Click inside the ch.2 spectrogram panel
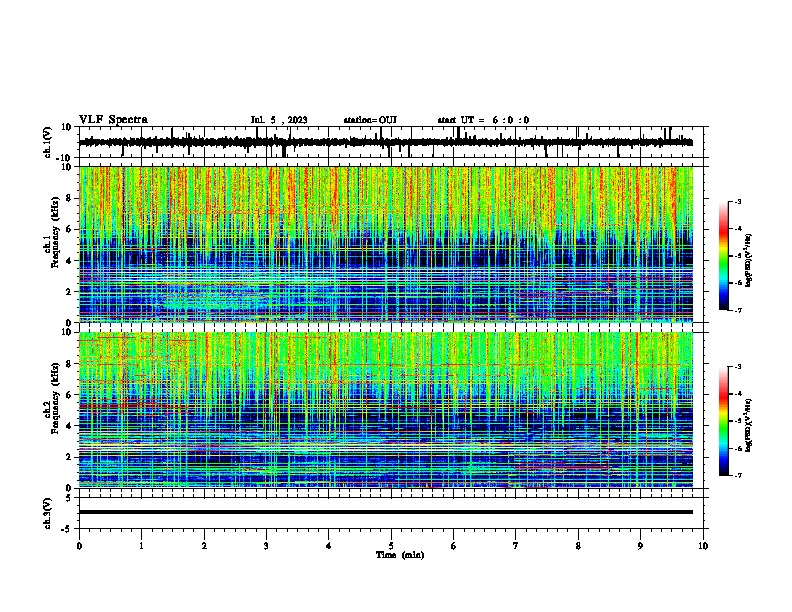 pyautogui.click(x=386, y=410)
